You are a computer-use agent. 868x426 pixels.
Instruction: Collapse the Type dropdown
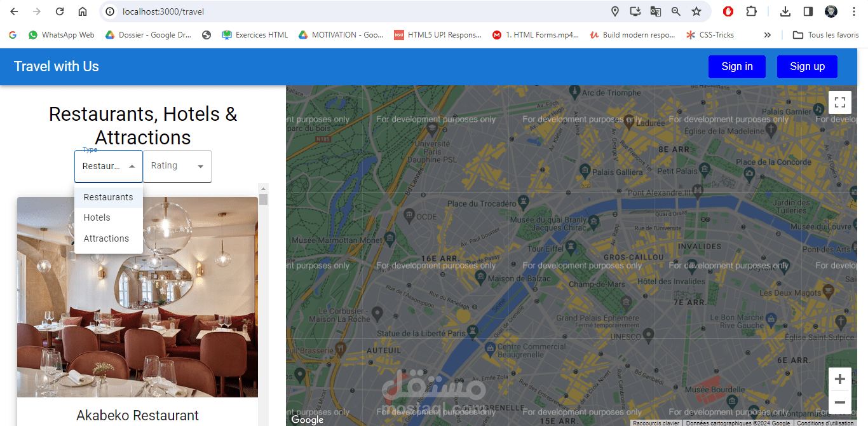pos(109,166)
